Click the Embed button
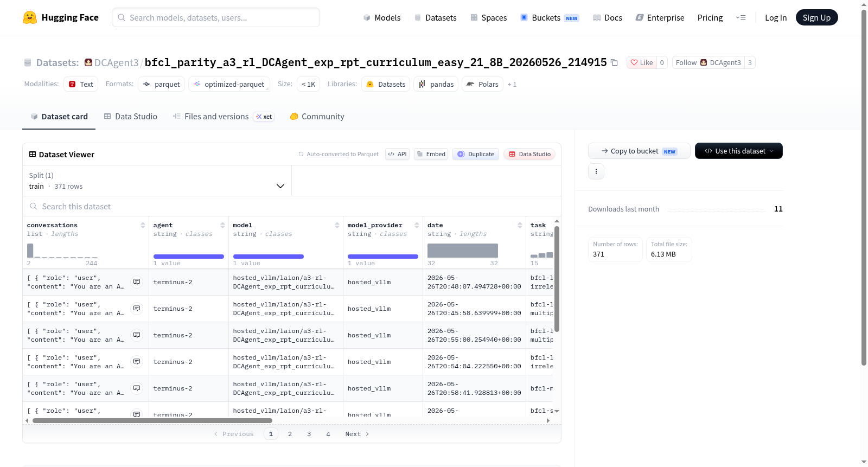868x467 pixels. click(431, 154)
